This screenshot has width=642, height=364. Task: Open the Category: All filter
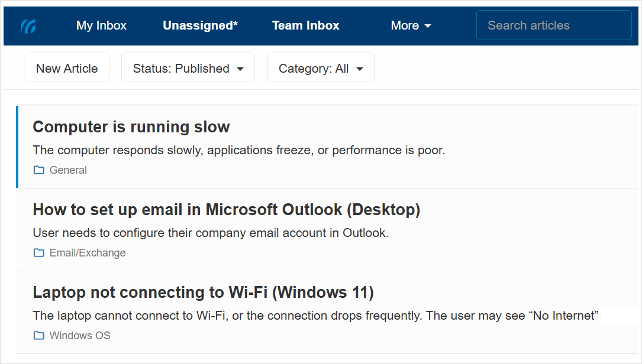320,67
